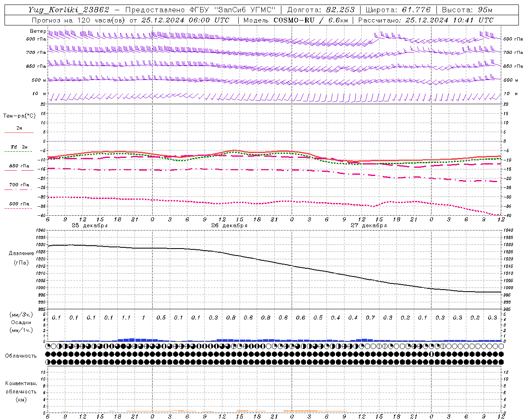Click the "500 гПа" temperature legend label
The height and width of the screenshot is (420, 525).
pos(19,204)
